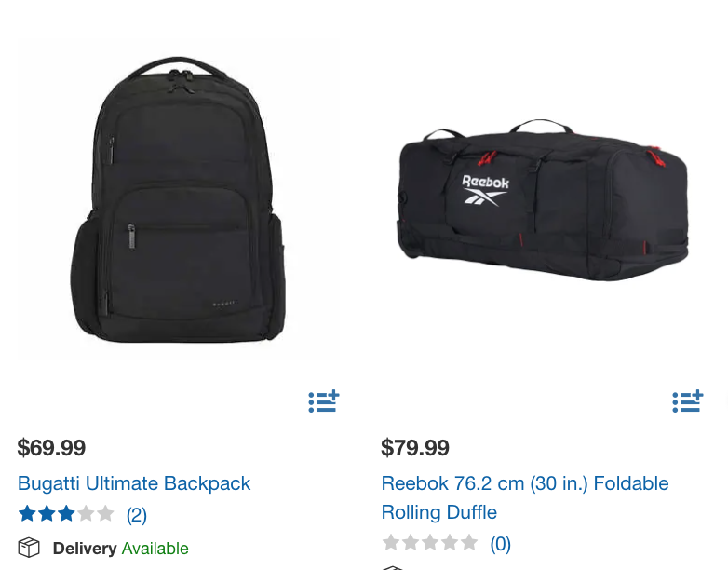Select the first blue star of Bugatti rating
This screenshot has height=570, width=728.
pyautogui.click(x=27, y=514)
